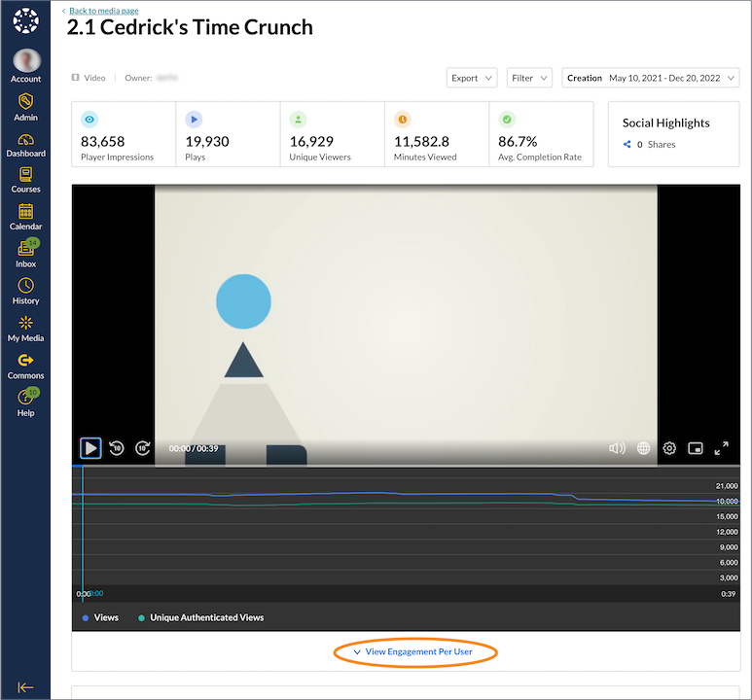The image size is (752, 700).
Task: Open the Creation date range dropdown
Action: [x=651, y=78]
